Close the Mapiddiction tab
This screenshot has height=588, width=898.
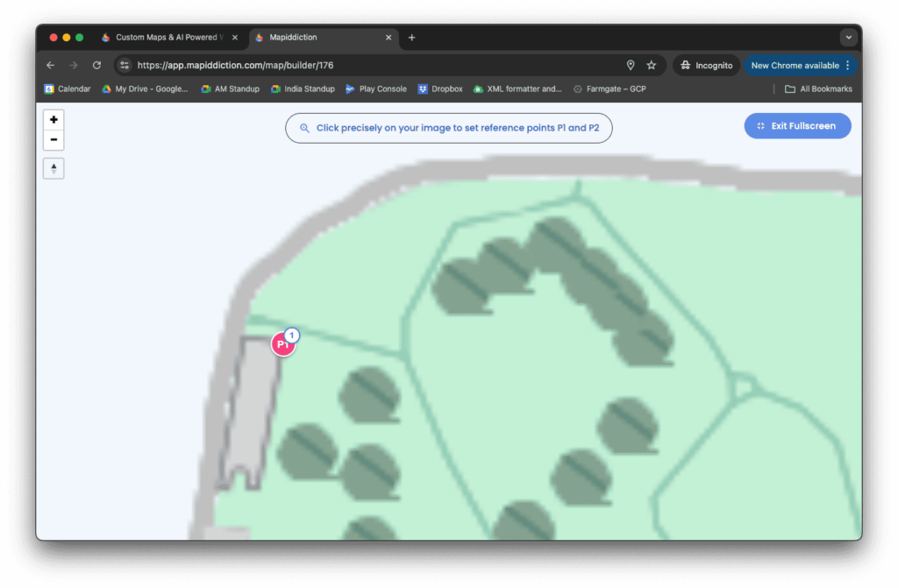click(x=389, y=38)
